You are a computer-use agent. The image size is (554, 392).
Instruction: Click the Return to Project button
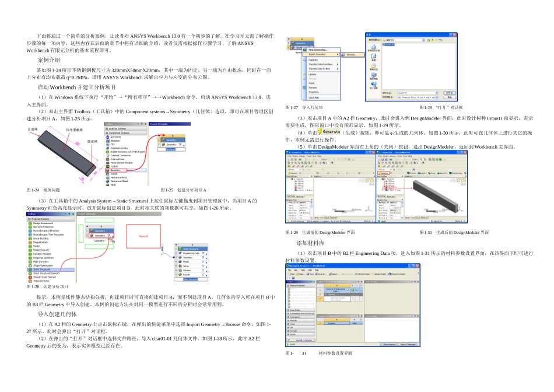coord(397,274)
